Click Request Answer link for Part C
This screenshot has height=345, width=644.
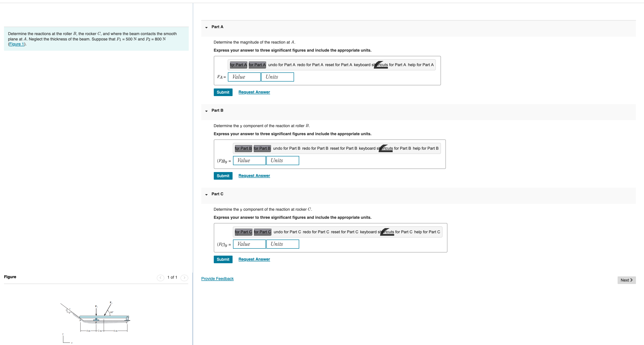[254, 259]
